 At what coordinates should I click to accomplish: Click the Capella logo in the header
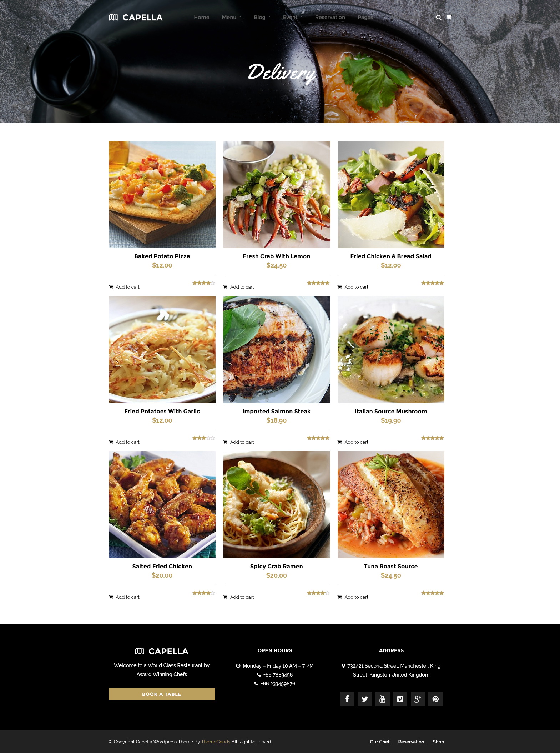click(136, 17)
